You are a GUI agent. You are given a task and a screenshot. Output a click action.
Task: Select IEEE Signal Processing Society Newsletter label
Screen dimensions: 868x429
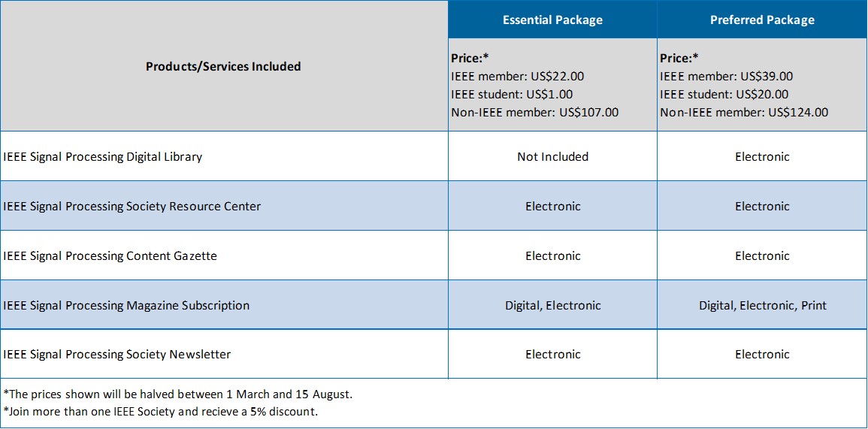116,355
